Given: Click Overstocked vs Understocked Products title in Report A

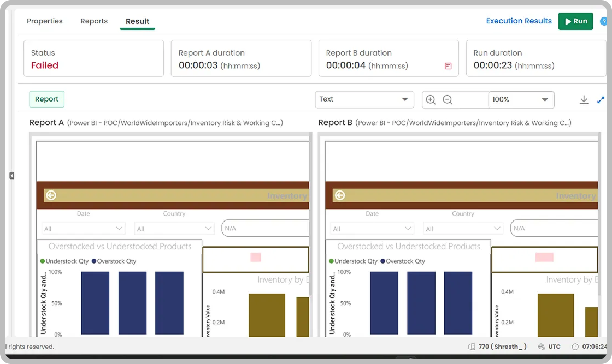Looking at the screenshot, I should click(120, 246).
